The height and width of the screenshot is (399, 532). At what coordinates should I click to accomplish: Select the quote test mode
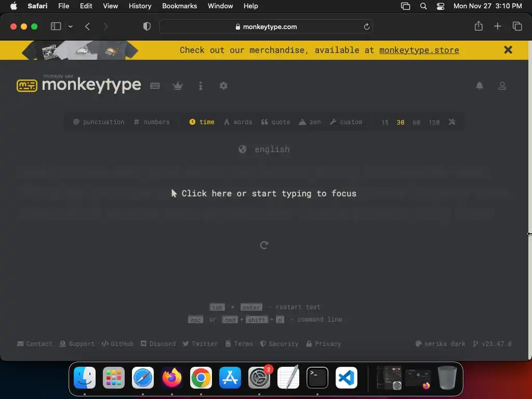[275, 122]
